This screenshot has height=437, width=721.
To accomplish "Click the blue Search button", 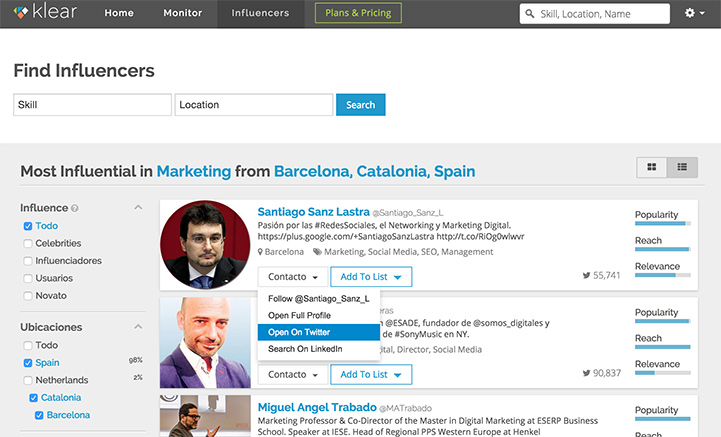I will tap(360, 105).
